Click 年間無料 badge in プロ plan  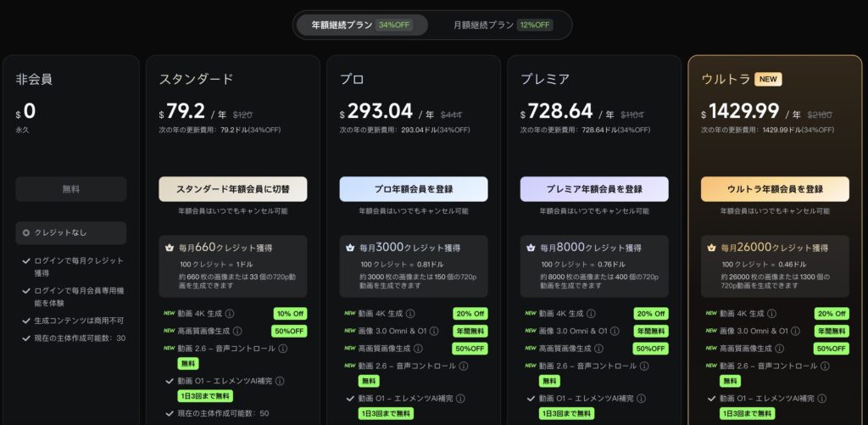(470, 331)
